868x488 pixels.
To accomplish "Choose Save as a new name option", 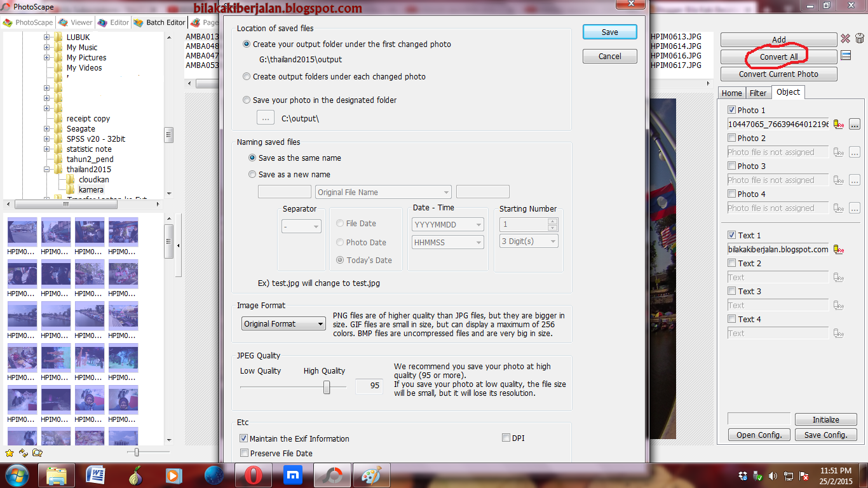I will click(x=253, y=175).
